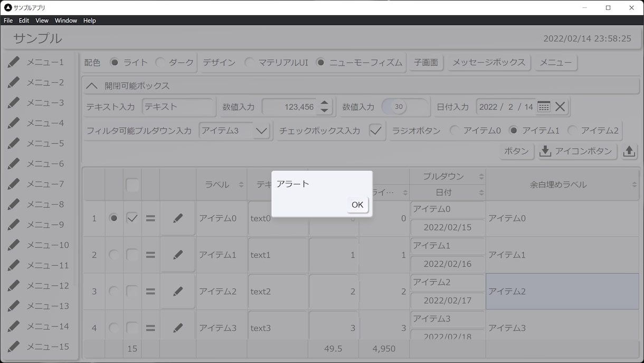644x363 pixels.
Task: Open the Help menu
Action: point(90,21)
